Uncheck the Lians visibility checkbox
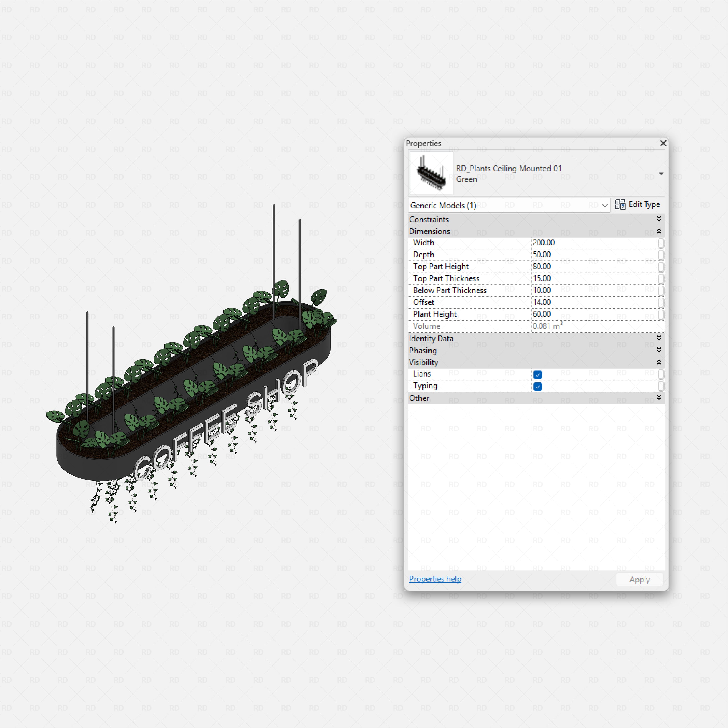The width and height of the screenshot is (728, 728). [x=537, y=374]
